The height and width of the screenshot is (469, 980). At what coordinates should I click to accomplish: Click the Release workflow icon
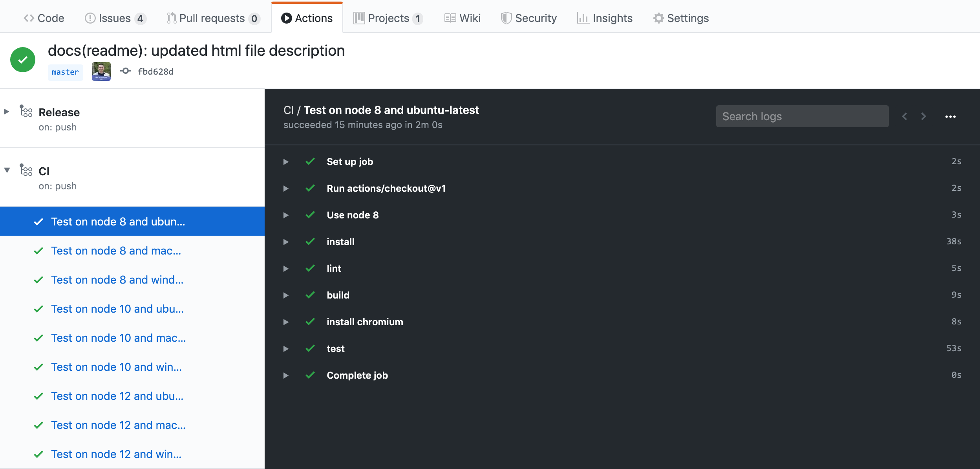[26, 112]
